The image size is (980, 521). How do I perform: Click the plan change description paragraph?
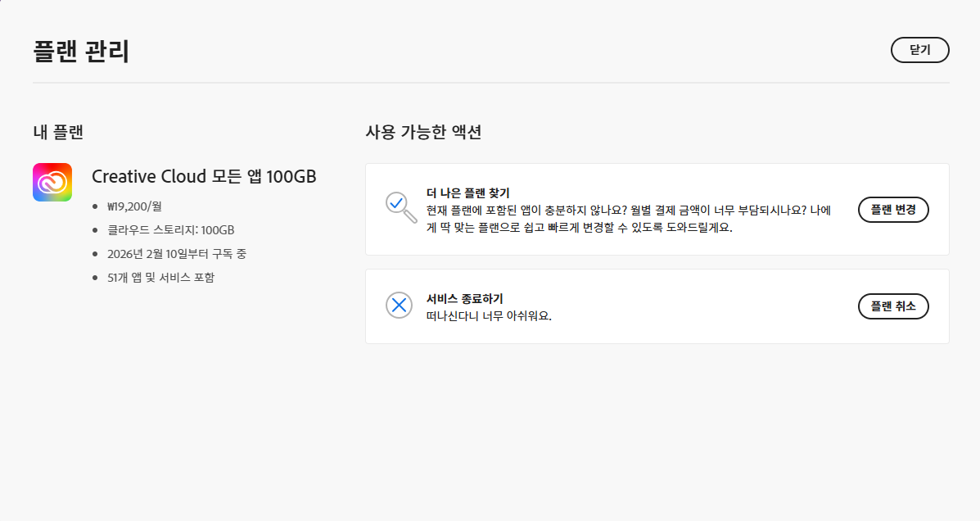tap(629, 219)
